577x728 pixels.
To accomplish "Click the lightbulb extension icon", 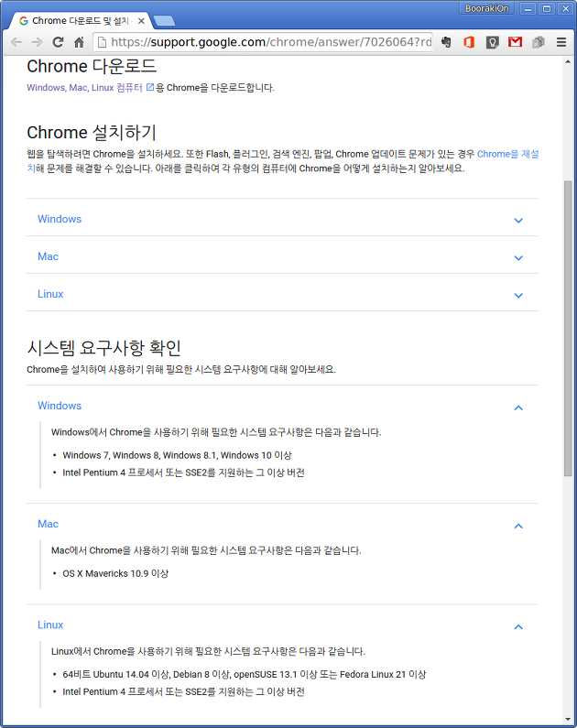I will 492,42.
